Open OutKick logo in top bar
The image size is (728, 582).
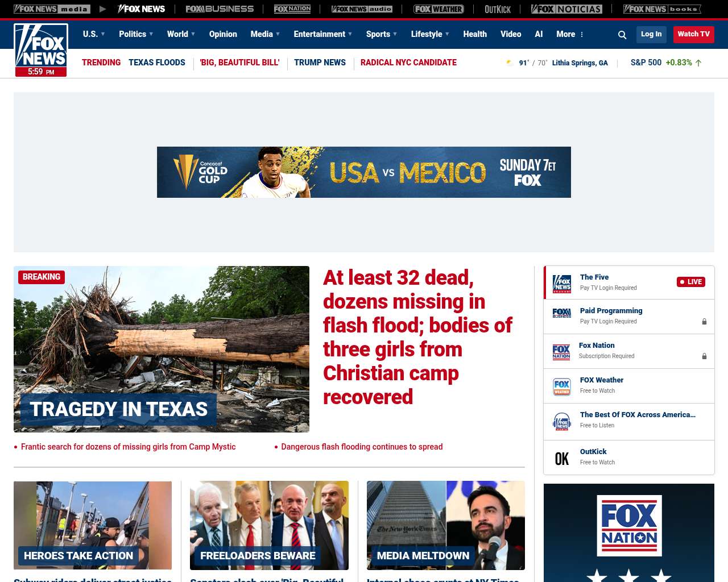coord(498,9)
